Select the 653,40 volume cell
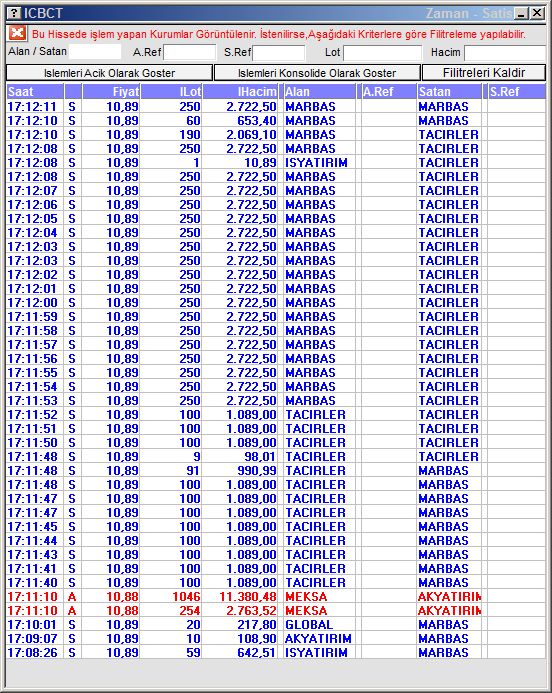The image size is (552, 693). click(240, 121)
